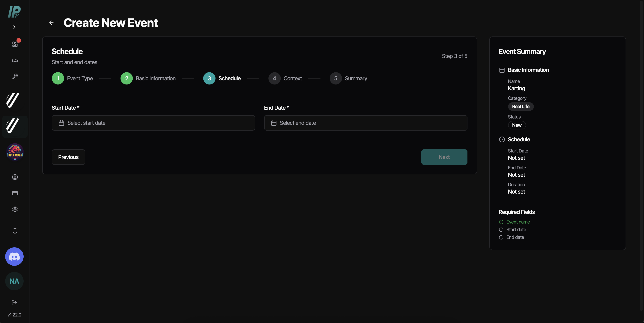
Task: Click the Next button
Action: click(444, 157)
